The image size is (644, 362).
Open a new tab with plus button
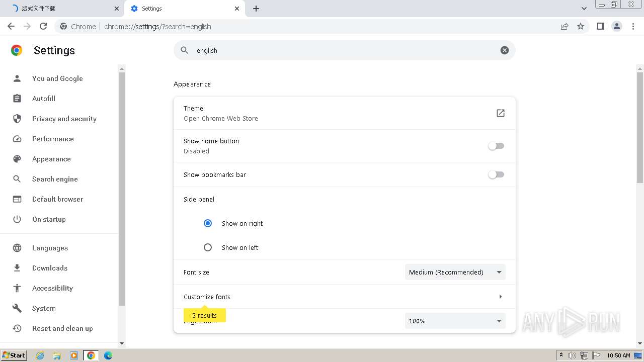coord(256,9)
